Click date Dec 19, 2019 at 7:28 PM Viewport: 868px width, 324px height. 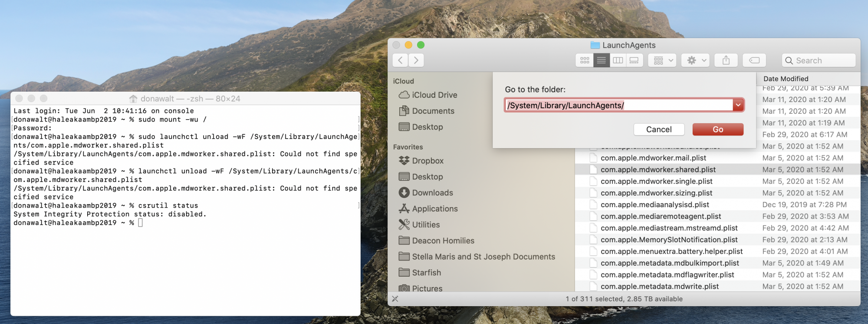point(804,205)
